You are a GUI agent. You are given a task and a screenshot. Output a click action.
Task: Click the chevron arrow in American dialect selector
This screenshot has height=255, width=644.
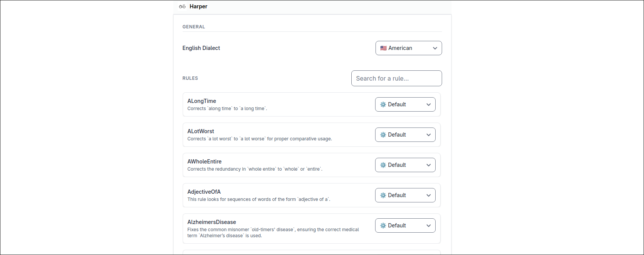point(435,48)
